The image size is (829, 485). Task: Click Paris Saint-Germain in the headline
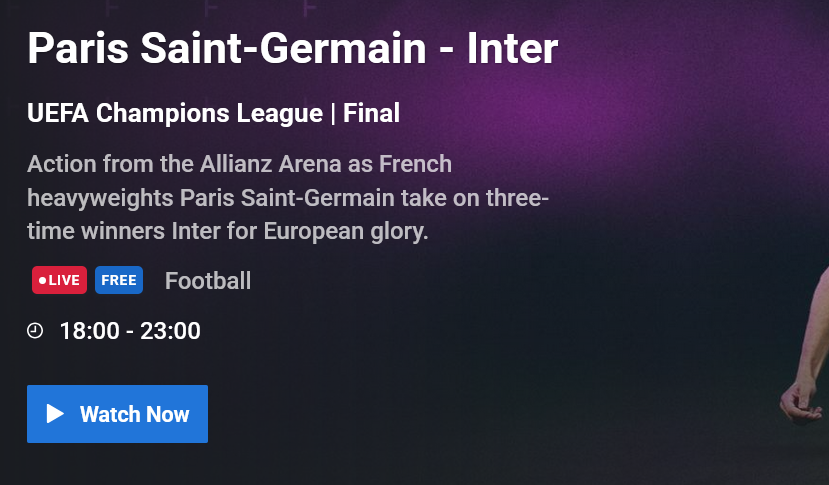[227, 48]
